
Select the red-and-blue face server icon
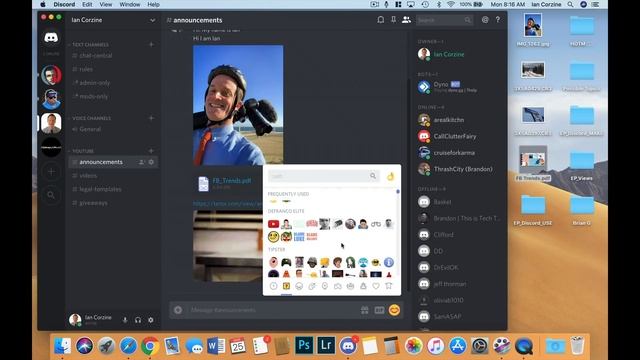pyautogui.click(x=51, y=75)
